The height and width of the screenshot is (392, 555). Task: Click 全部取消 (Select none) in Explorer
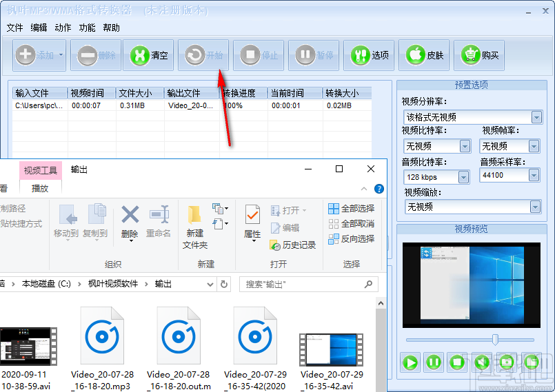pos(352,224)
